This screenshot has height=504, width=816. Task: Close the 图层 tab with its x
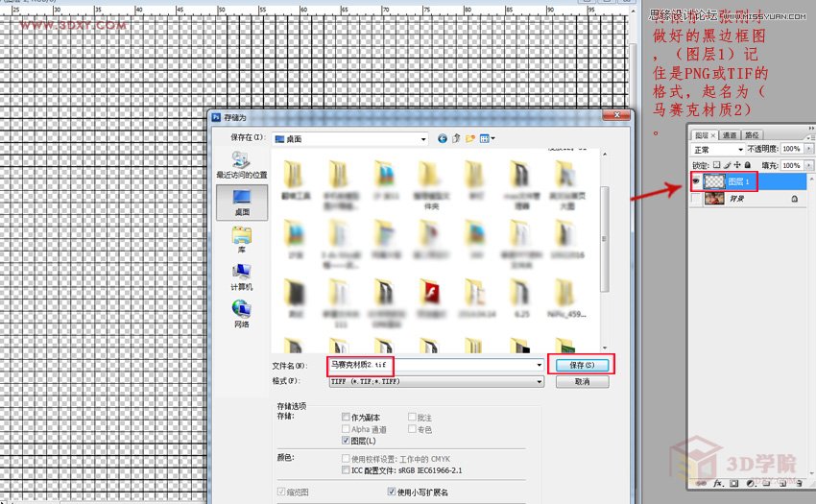(713, 135)
